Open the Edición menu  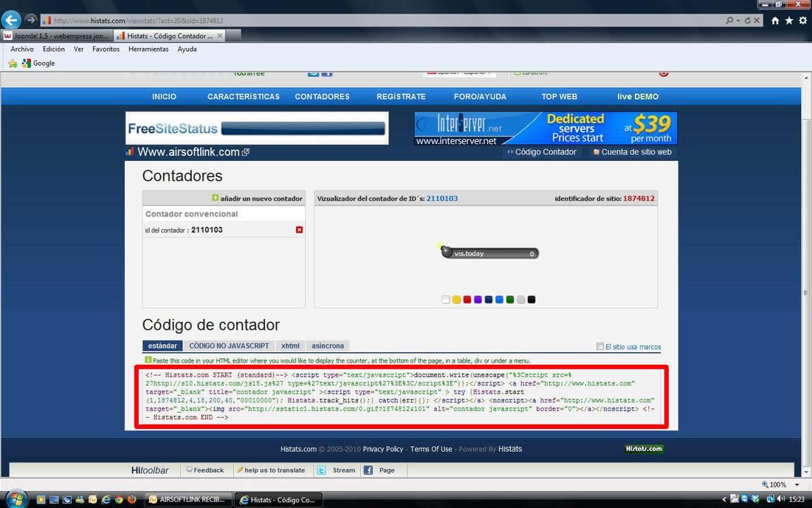pyautogui.click(x=54, y=49)
